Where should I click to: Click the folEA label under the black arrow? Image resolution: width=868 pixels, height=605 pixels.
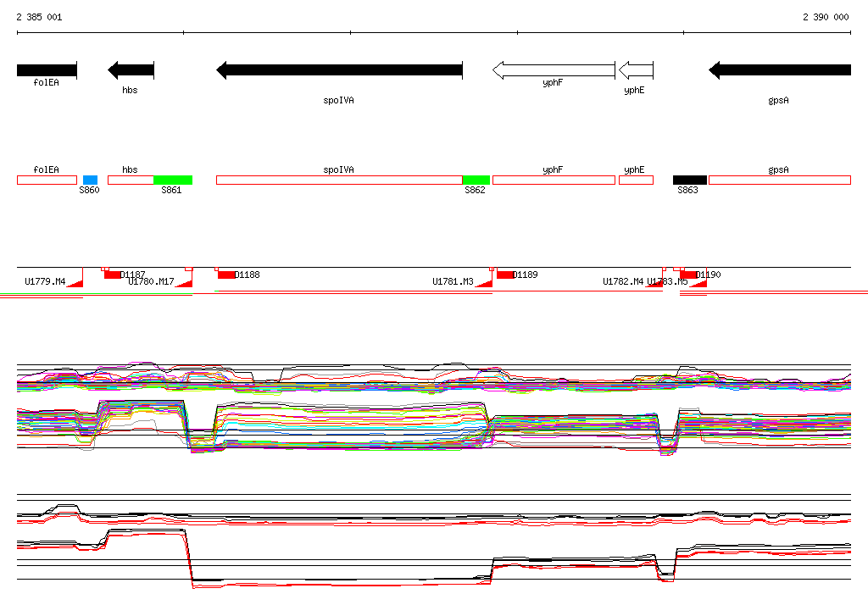click(46, 82)
